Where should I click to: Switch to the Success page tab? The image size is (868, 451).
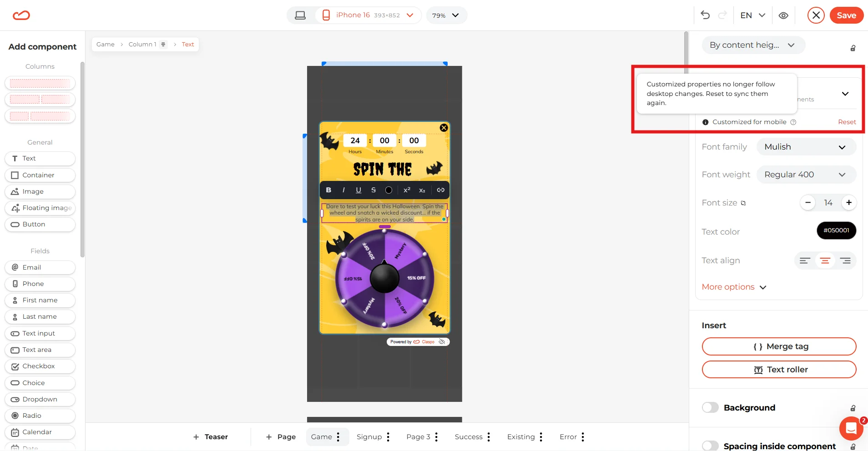[x=469, y=437]
